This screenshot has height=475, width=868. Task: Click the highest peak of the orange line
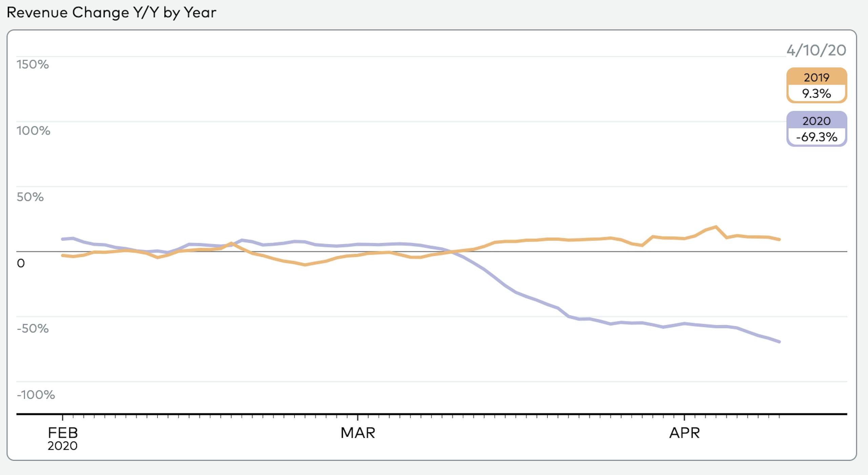click(716, 227)
